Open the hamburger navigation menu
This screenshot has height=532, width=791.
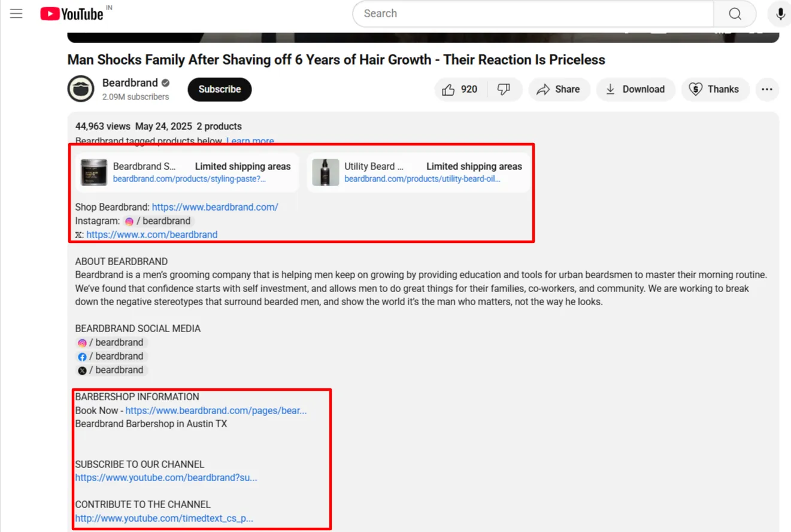(16, 13)
